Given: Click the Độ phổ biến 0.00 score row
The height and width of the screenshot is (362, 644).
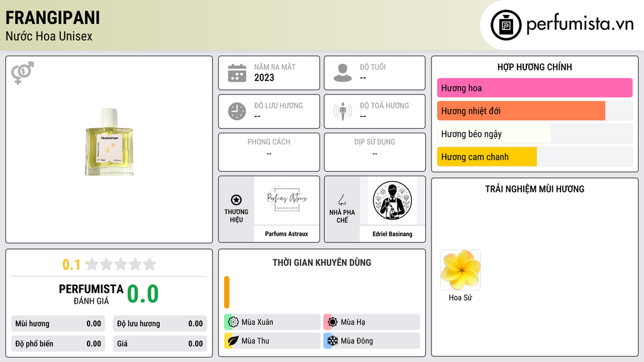Looking at the screenshot, I should click(58, 344).
